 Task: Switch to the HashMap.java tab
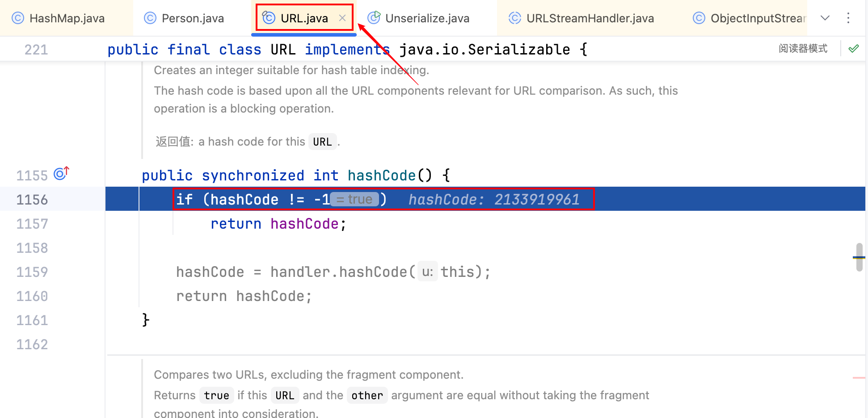click(x=67, y=18)
